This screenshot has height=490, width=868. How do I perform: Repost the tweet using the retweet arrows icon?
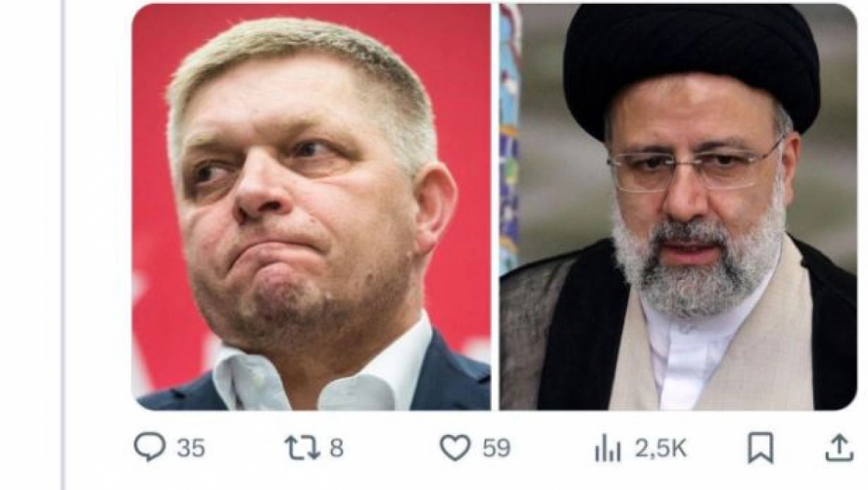302,447
